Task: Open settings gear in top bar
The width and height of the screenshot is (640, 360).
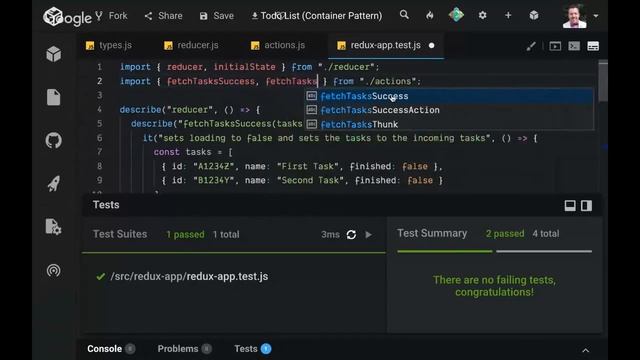Action: [x=482, y=15]
